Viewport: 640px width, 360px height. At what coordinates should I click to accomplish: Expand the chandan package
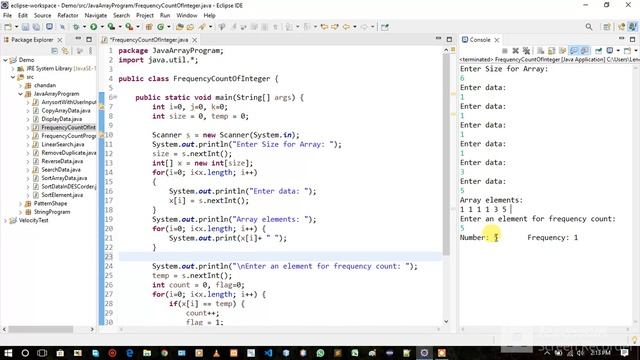click(x=20, y=86)
